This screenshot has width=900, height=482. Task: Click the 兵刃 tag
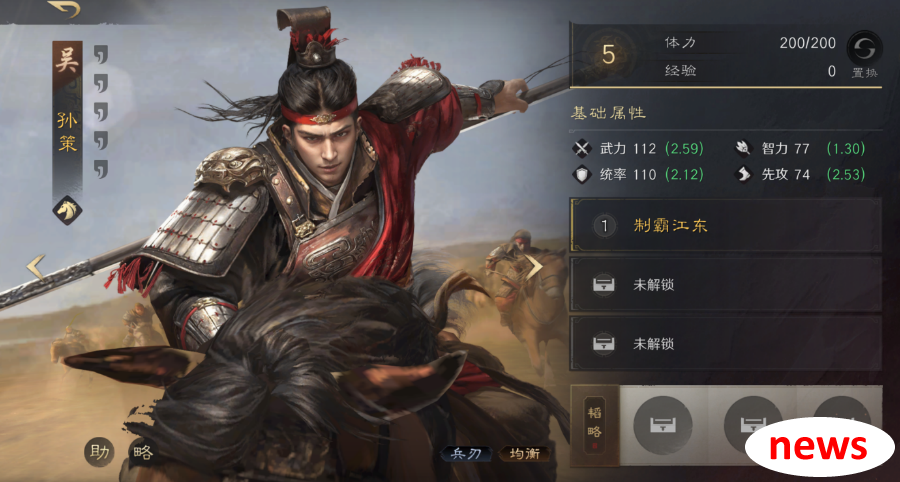(x=465, y=454)
